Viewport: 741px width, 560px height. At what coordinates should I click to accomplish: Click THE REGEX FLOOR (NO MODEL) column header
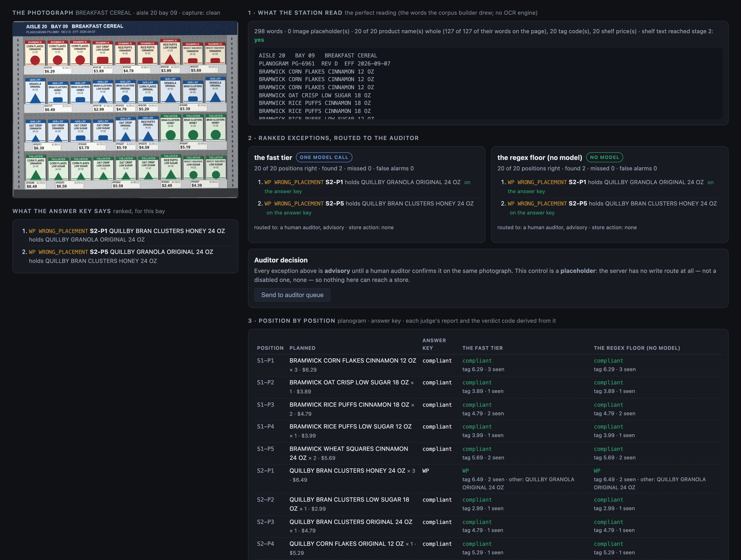click(637, 348)
